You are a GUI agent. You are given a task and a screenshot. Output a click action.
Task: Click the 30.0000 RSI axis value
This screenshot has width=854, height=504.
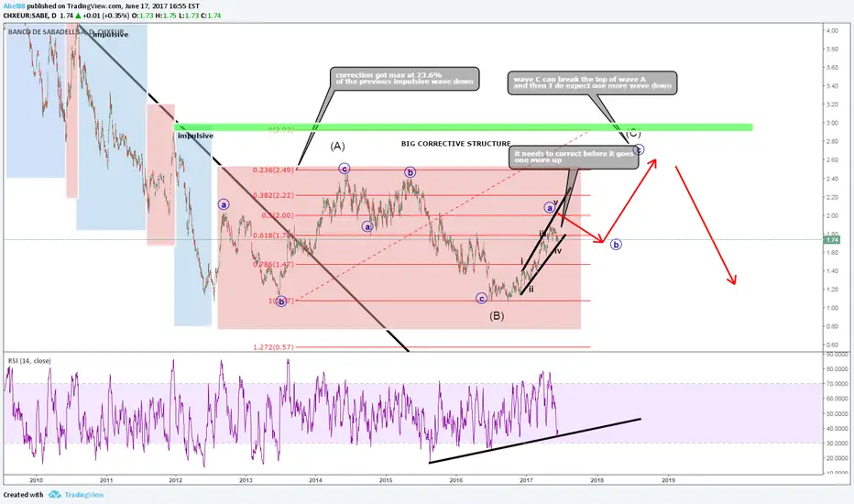click(x=836, y=444)
